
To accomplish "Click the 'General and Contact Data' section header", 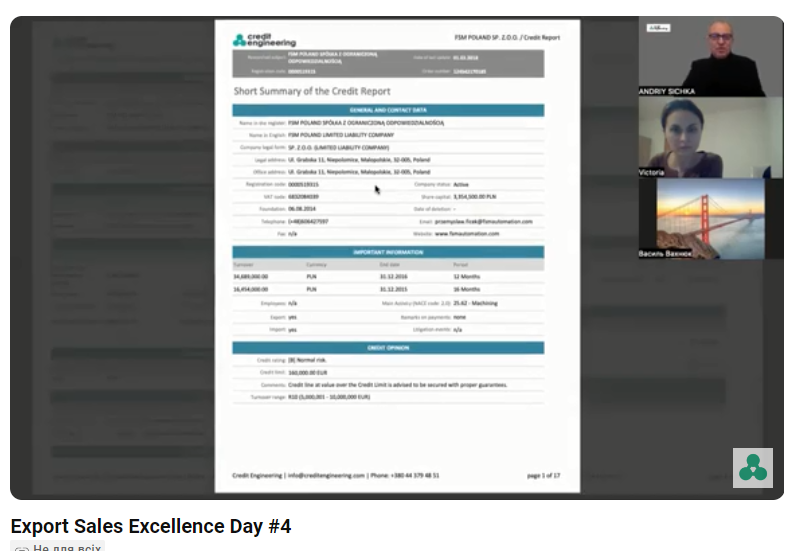I will 388,110.
